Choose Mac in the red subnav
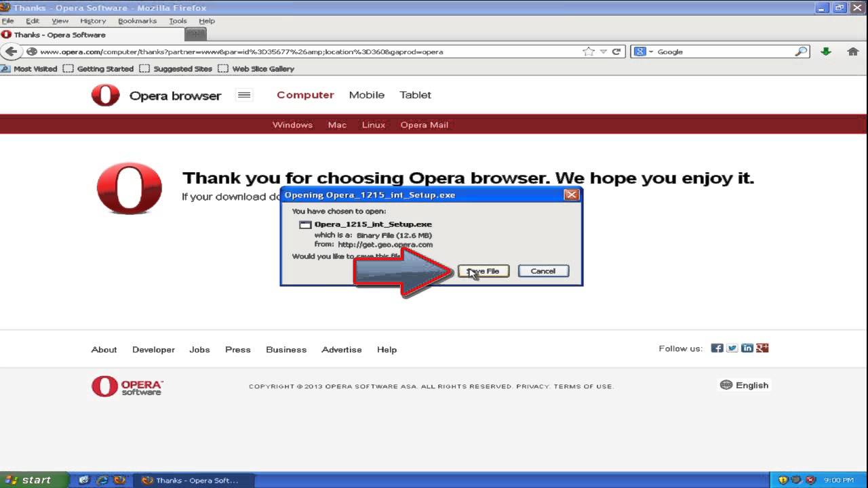This screenshot has width=868, height=488. (337, 125)
